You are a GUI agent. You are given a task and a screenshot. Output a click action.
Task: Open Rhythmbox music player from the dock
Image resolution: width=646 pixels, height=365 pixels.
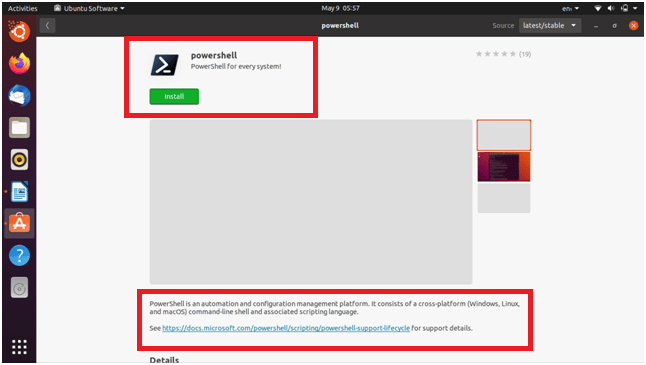(19, 160)
